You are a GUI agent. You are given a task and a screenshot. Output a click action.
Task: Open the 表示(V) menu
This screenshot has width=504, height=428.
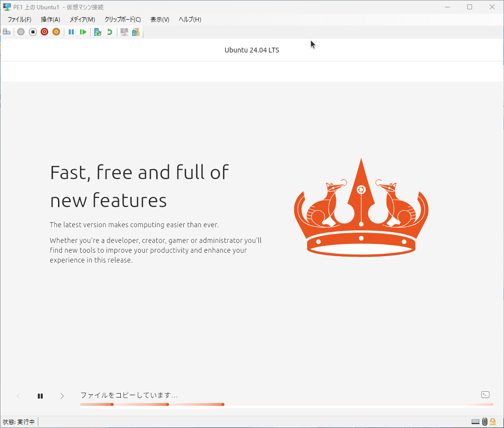coord(160,20)
